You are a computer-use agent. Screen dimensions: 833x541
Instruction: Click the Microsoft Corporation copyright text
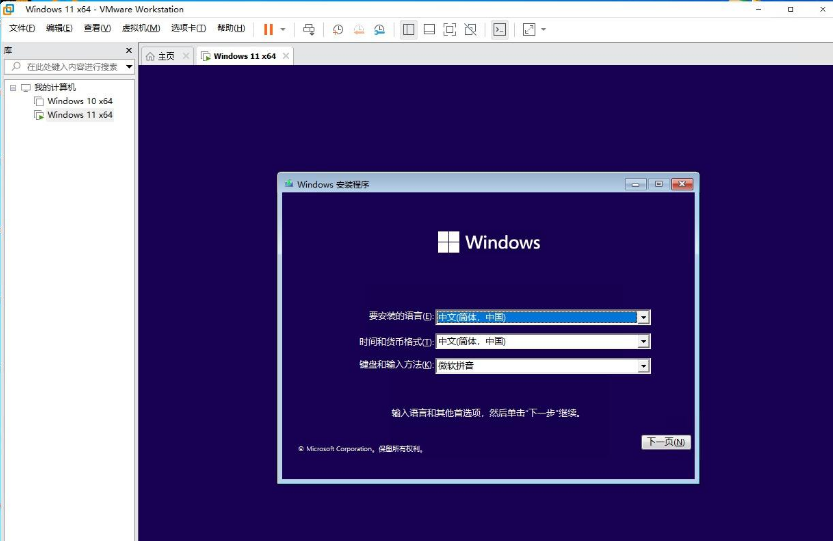click(361, 449)
